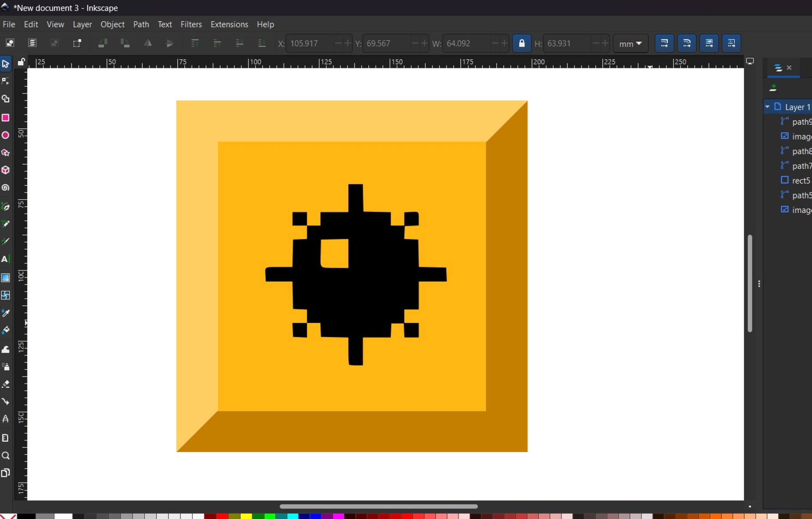Click the horizontal canvas scrollbar
812x519 pixels.
(x=378, y=506)
